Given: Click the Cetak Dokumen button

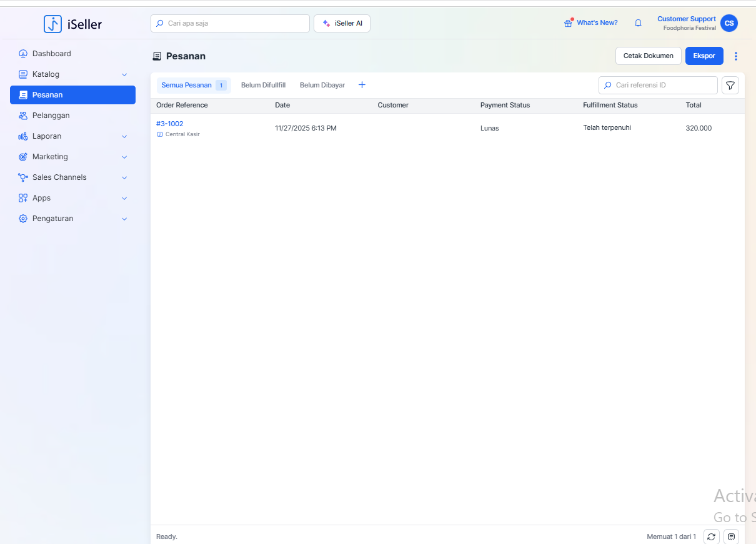Looking at the screenshot, I should tap(648, 56).
